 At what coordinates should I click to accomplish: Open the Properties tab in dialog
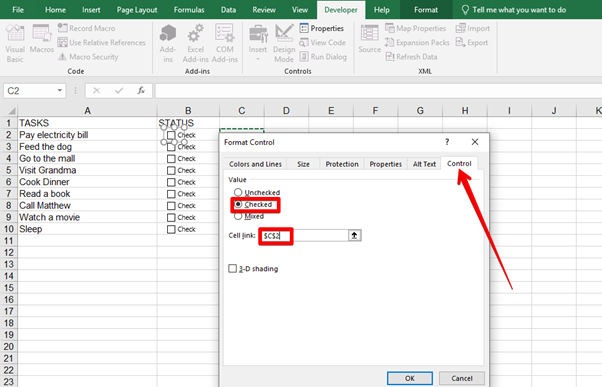(x=385, y=164)
